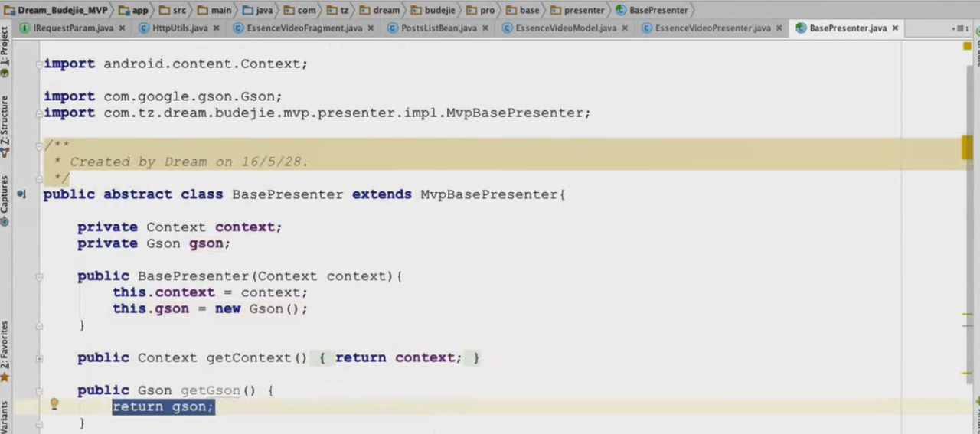980x434 pixels.
Task: Click the light bulb intention icon
Action: tap(54, 405)
